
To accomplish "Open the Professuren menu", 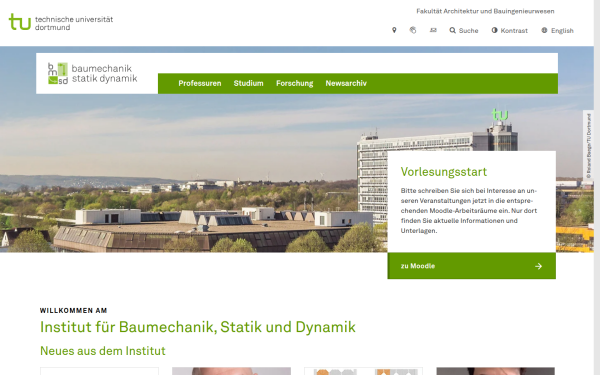I will tap(200, 83).
